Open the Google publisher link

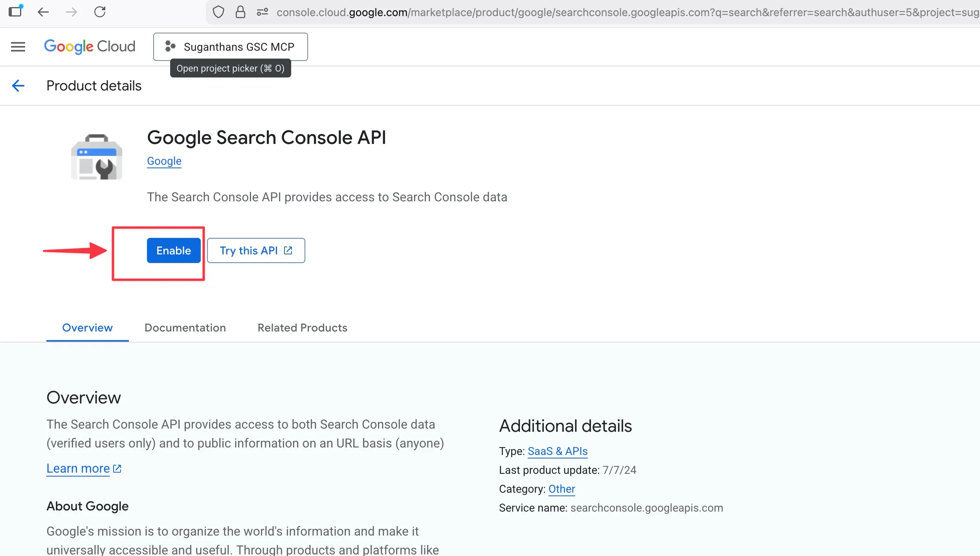pos(164,161)
